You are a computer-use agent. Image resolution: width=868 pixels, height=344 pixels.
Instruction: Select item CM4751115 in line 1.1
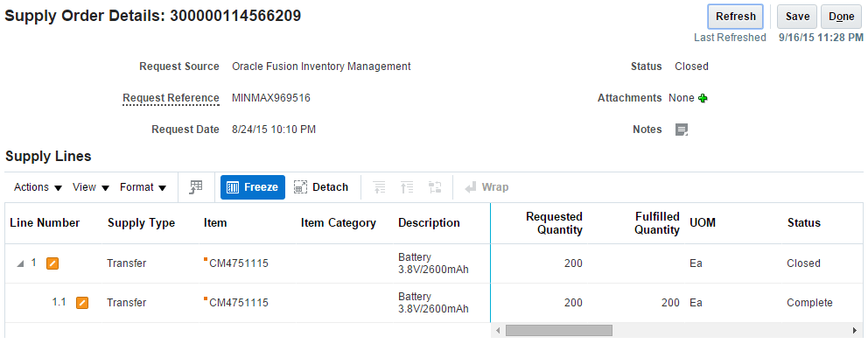[x=239, y=303]
